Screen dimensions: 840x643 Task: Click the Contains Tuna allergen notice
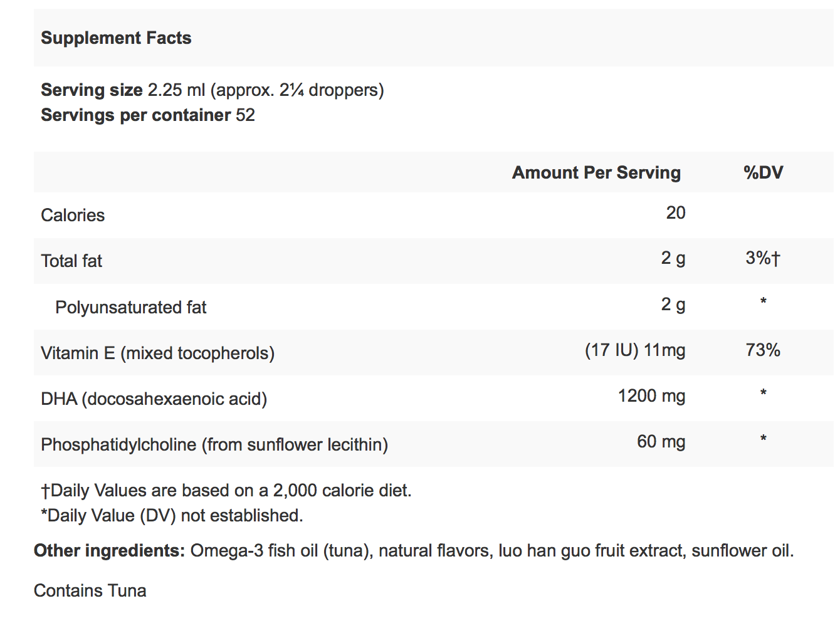[90, 591]
